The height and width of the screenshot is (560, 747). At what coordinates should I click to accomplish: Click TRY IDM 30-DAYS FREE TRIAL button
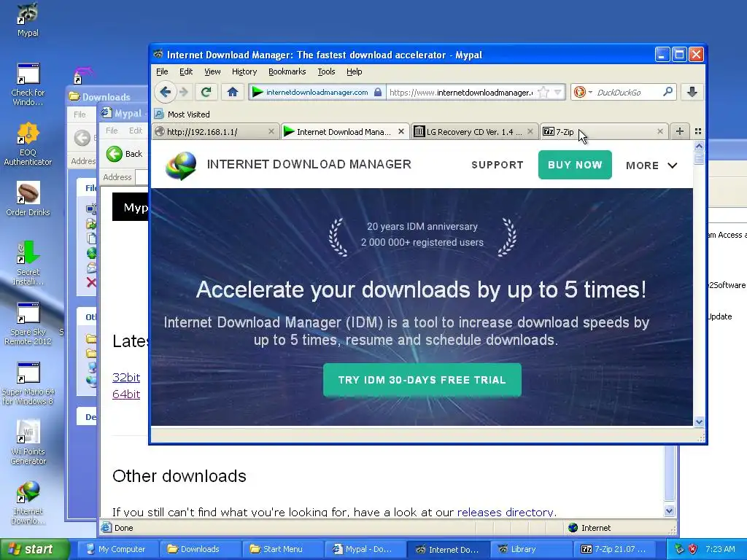[422, 380]
